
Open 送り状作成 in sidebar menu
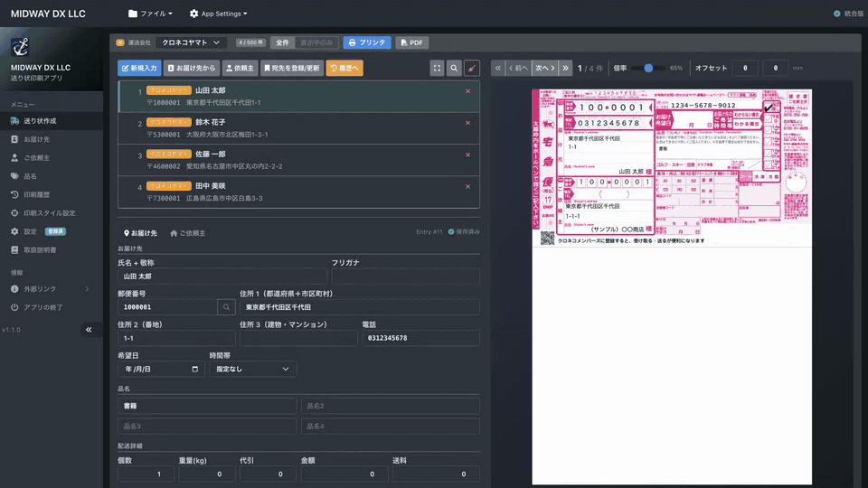click(52, 121)
